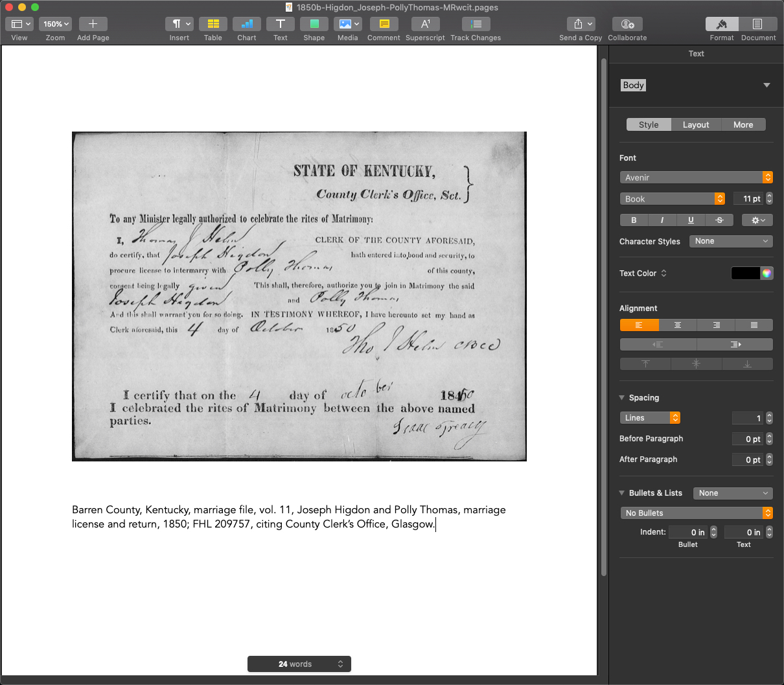Screen dimensions: 784x685
Task: Switch to the Layout tab
Action: click(x=696, y=125)
